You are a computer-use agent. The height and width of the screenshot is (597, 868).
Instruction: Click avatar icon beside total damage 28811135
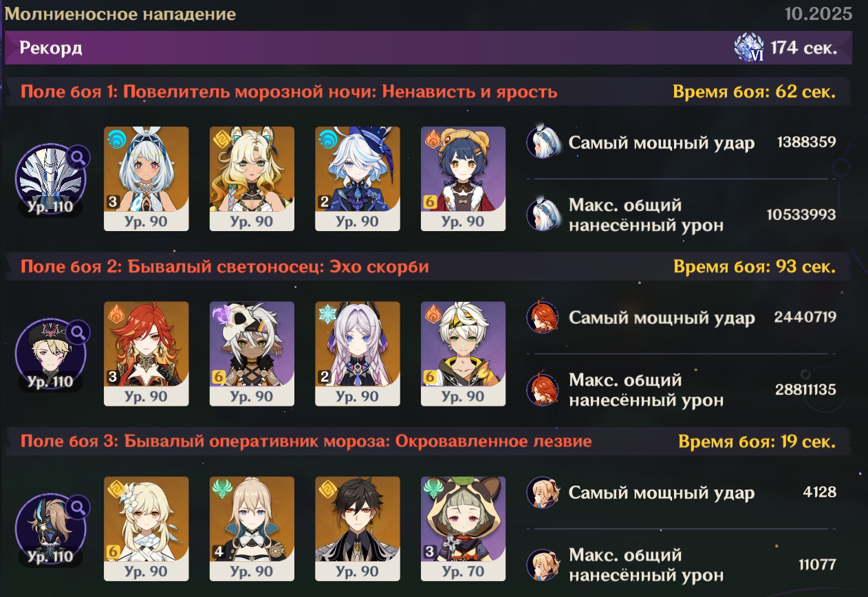point(541,390)
